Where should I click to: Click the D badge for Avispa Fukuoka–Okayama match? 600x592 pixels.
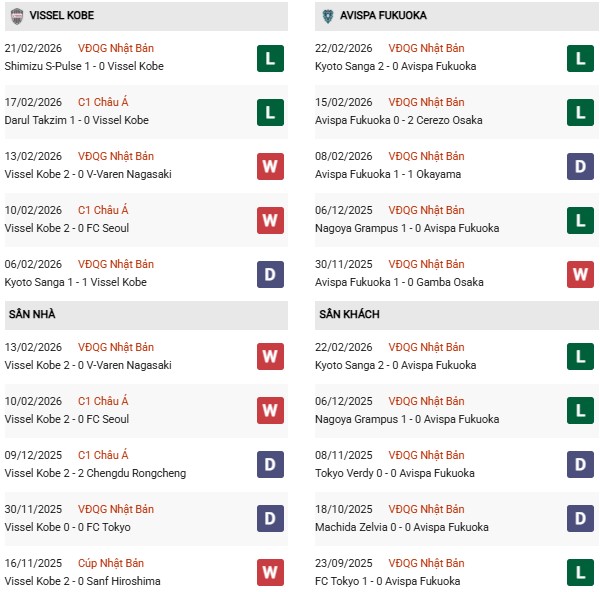point(581,166)
